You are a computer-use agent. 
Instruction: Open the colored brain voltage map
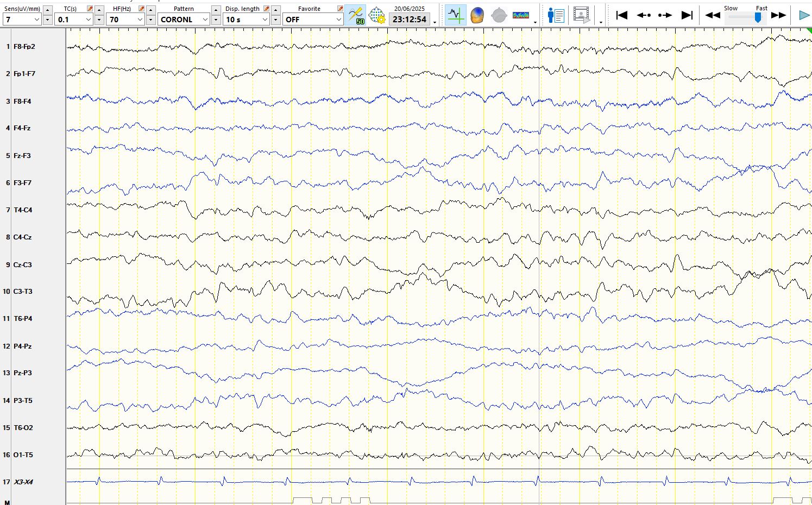tap(477, 15)
